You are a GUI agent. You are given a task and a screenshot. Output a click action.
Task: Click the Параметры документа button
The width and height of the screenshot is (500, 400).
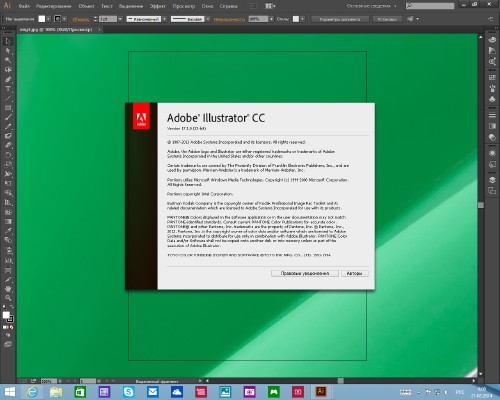tap(340, 19)
